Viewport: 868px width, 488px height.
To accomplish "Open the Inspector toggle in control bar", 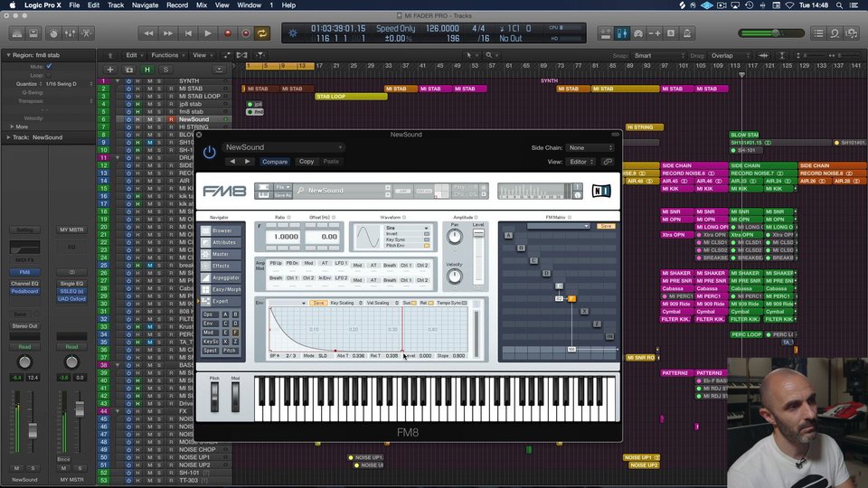I will click(x=33, y=33).
